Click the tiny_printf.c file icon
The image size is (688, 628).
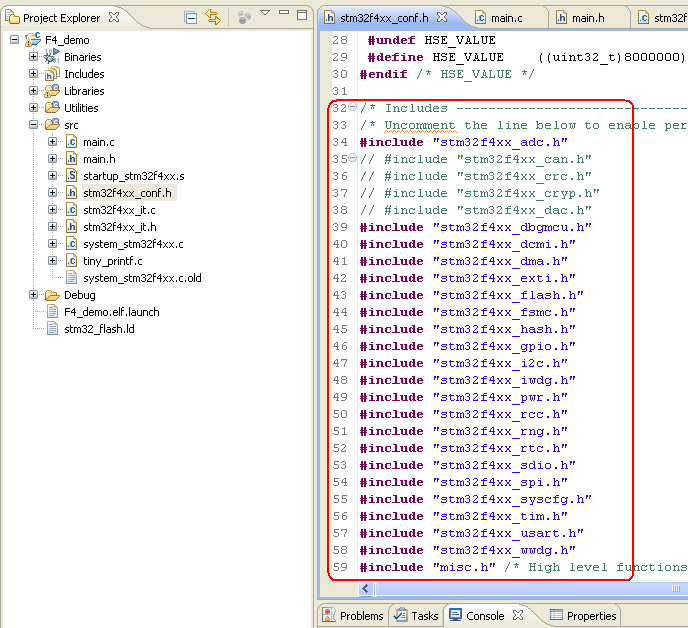click(71, 261)
